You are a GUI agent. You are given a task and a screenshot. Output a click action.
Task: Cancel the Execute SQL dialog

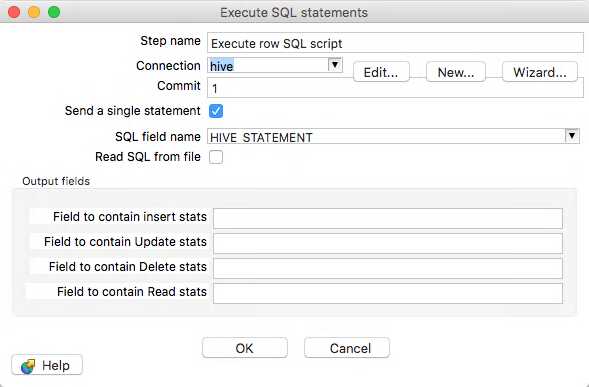pos(347,348)
